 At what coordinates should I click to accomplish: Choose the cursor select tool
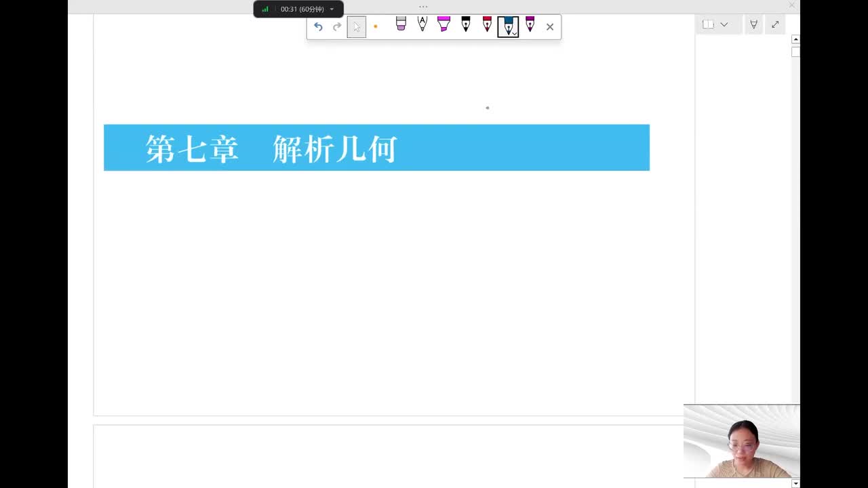[357, 27]
